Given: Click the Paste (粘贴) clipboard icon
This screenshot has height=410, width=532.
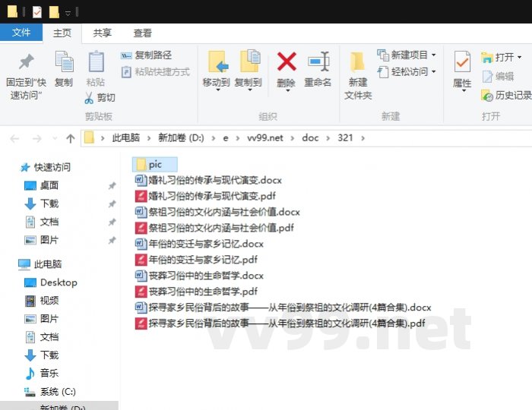Looking at the screenshot, I should point(96,61).
